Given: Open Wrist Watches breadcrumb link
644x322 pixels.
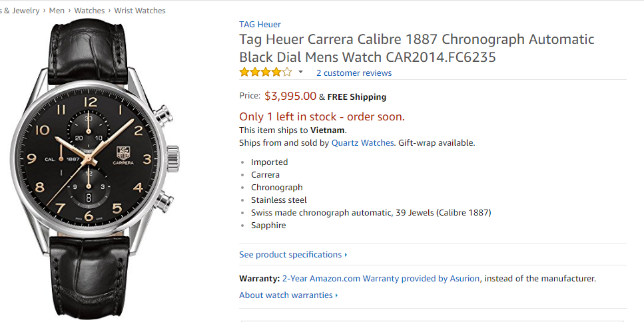Looking at the screenshot, I should [140, 11].
